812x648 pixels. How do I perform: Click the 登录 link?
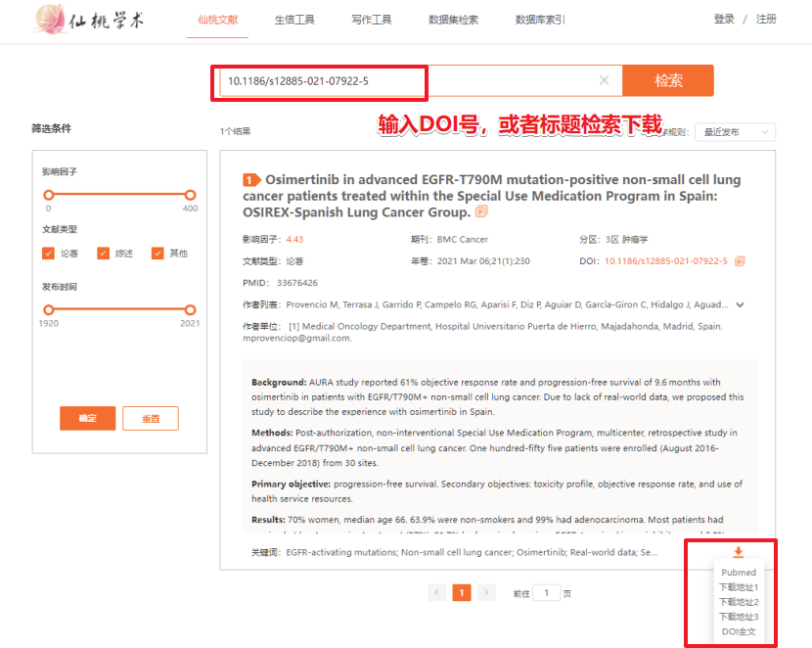tap(724, 20)
